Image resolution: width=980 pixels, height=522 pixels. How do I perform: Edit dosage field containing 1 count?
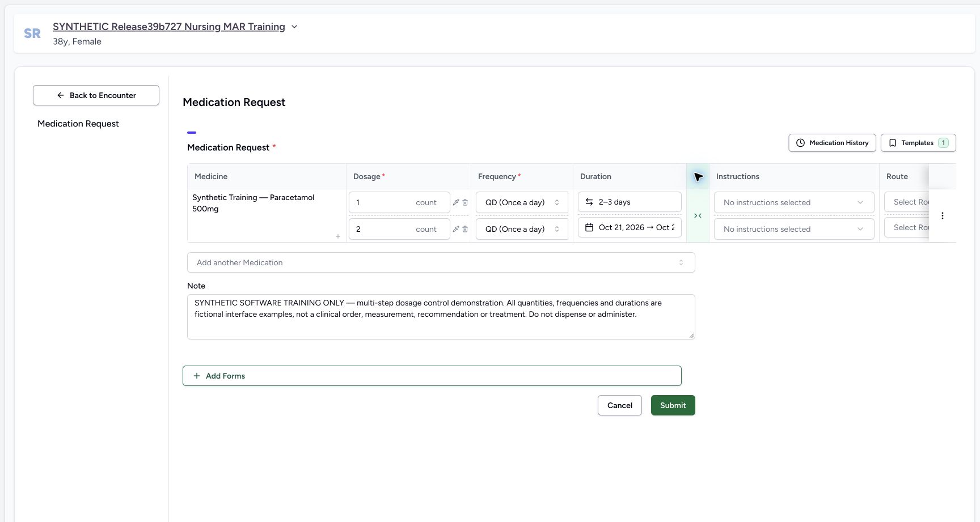tap(399, 202)
